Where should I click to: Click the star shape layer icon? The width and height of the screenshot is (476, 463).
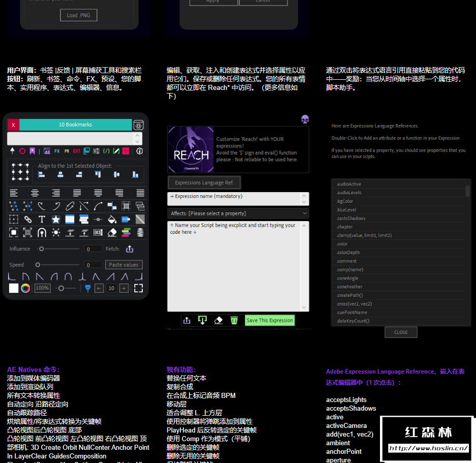tap(56, 220)
